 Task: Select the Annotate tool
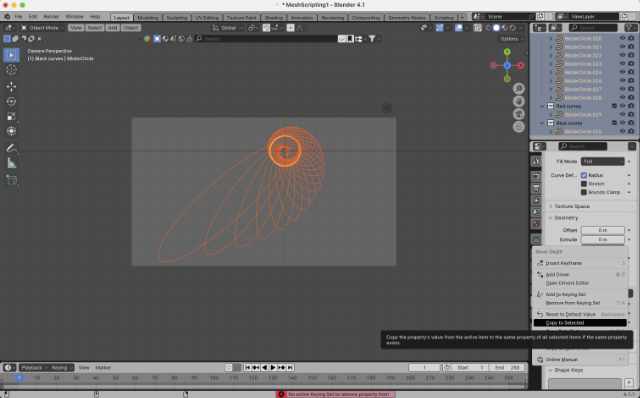pos(11,148)
